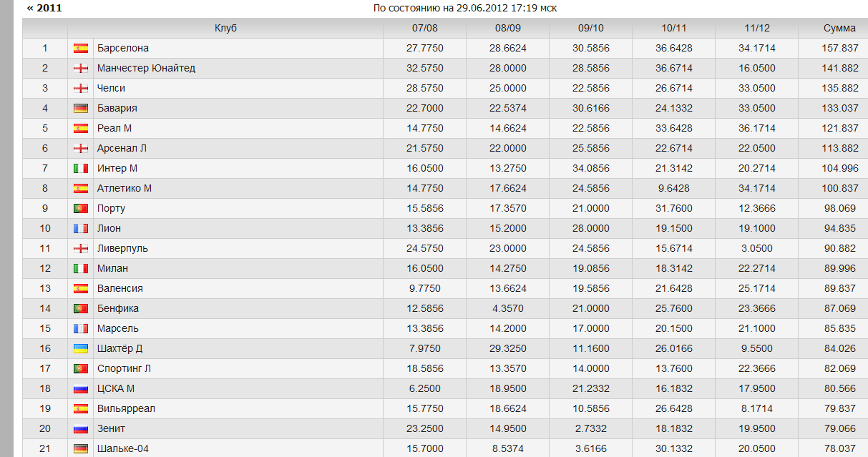Select the club name Лион
Screen dimensions: 868x457
(x=109, y=228)
